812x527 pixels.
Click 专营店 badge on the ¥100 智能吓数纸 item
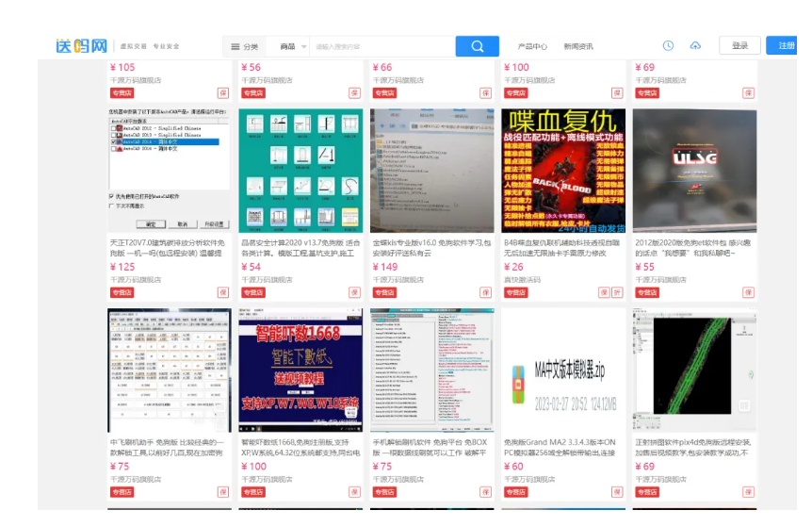click(x=253, y=492)
